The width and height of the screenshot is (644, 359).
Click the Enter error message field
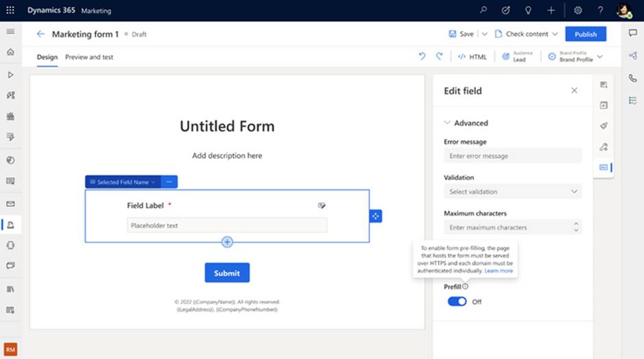pyautogui.click(x=512, y=156)
